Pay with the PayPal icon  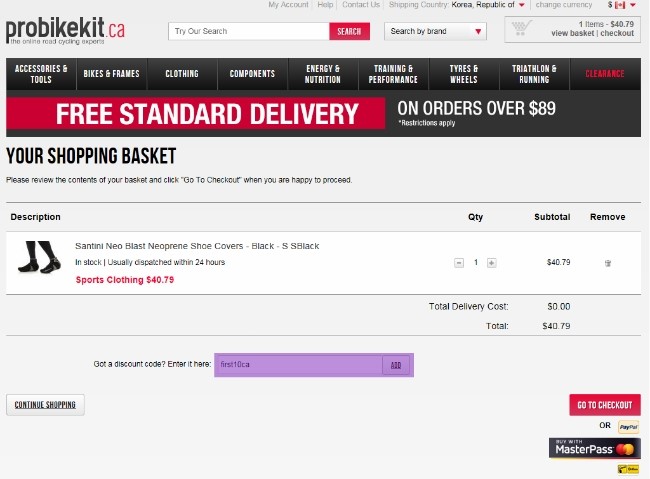628,427
